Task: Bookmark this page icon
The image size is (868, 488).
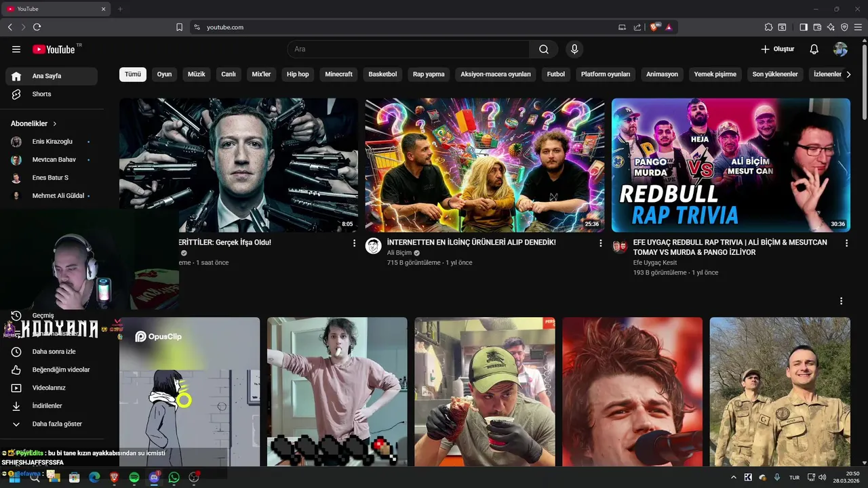Action: click(x=179, y=27)
